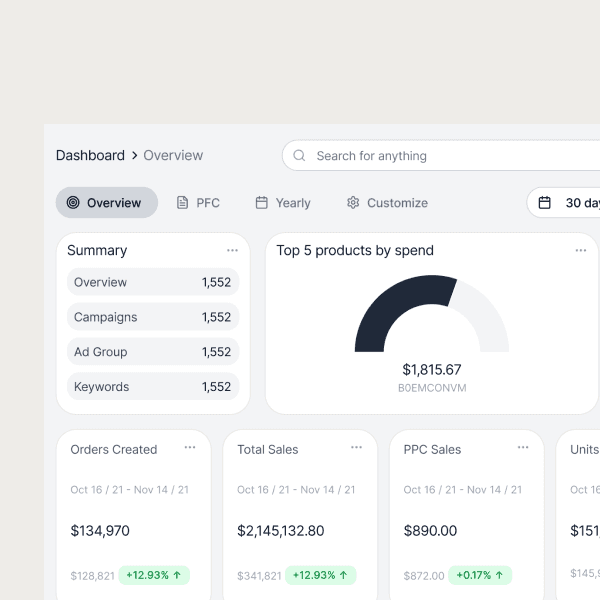Screen dimensions: 600x600
Task: Switch to the PFC tab
Action: pos(198,202)
